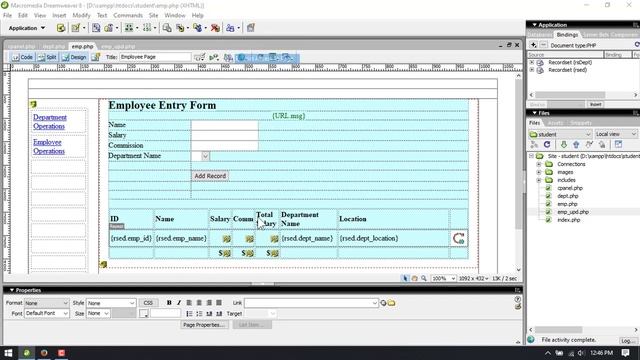Screen dimensions: 640x360
Task: Open the Application insert category dropdown
Action: pyautogui.click(x=27, y=28)
